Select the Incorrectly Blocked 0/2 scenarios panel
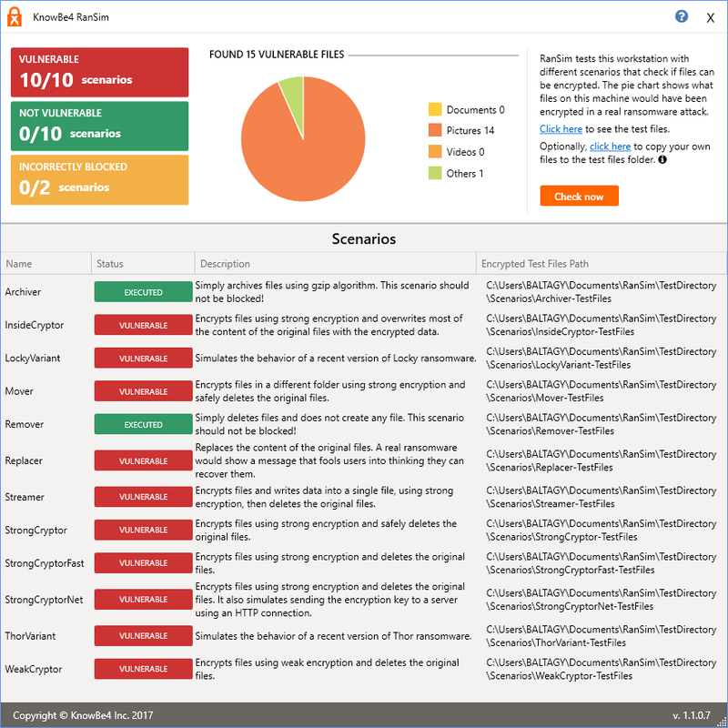Screen dimensions: 728x728 [99, 179]
